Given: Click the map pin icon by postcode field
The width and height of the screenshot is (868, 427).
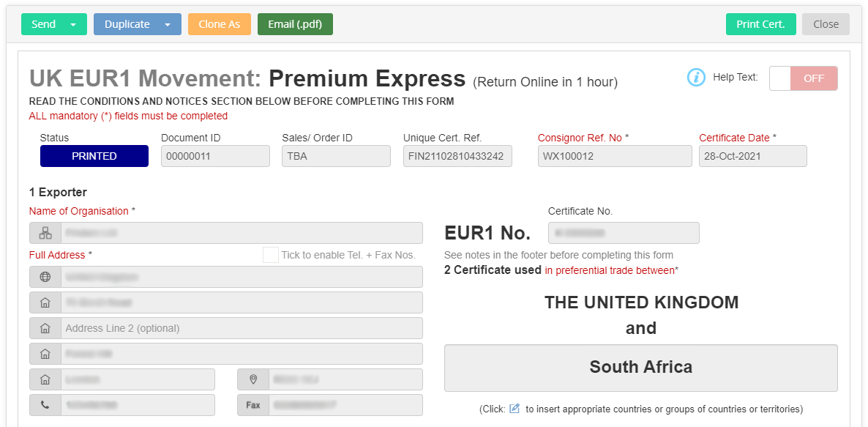Looking at the screenshot, I should pyautogui.click(x=253, y=379).
